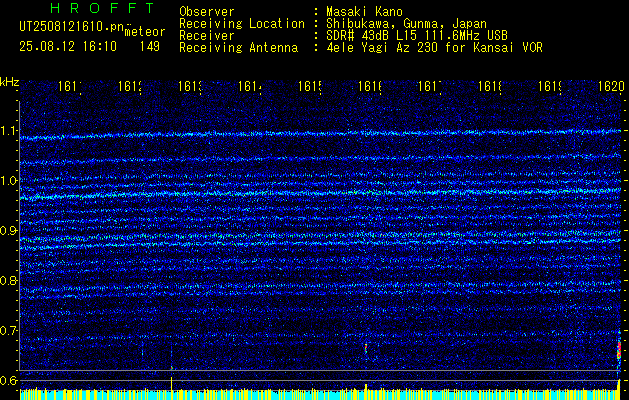Click the 0.6 frequency axis label
The height and width of the screenshot is (400, 629).
point(9,381)
